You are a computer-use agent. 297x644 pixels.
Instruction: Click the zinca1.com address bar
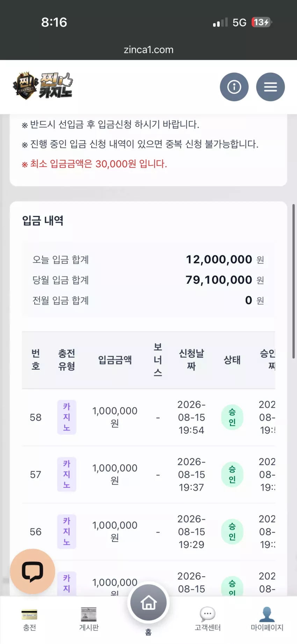point(148,50)
